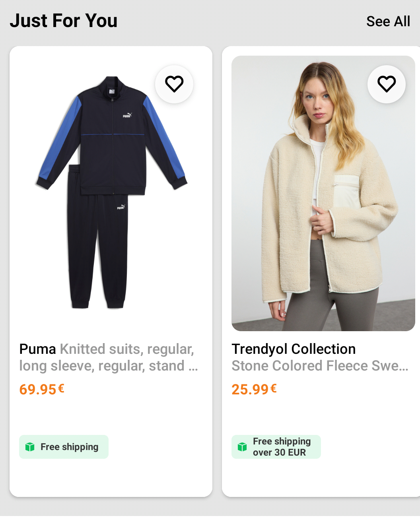
Task: Click white pocket on fleece jacket photo
Action: 346,190
